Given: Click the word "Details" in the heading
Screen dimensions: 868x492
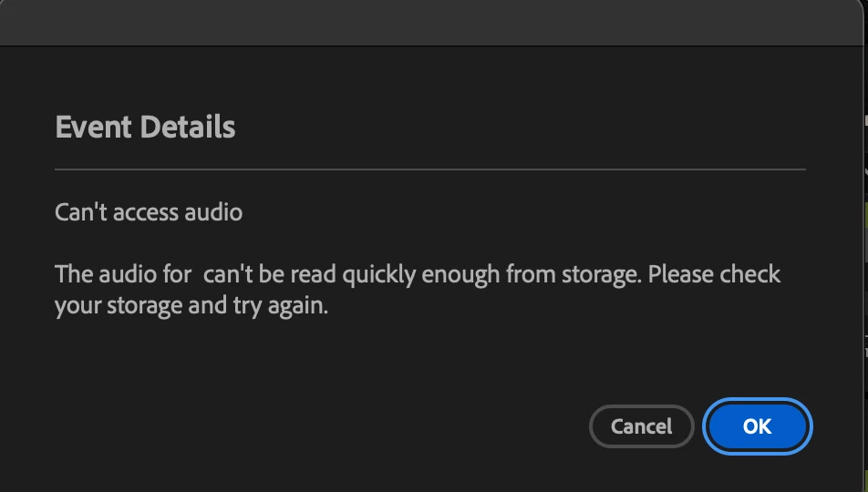Looking at the screenshot, I should click(188, 127).
